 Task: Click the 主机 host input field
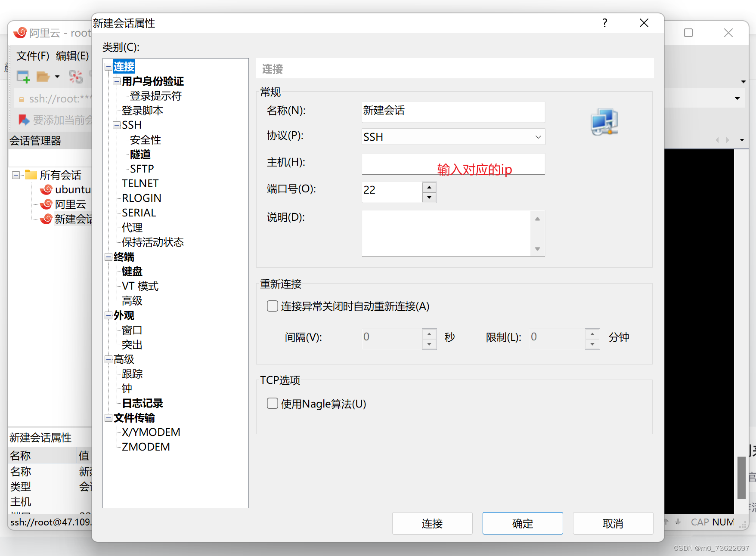(453, 164)
